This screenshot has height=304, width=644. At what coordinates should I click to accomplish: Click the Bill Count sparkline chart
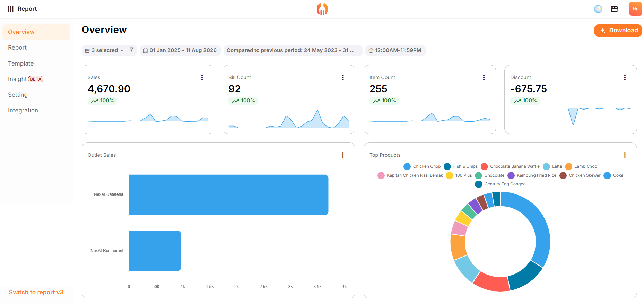[x=289, y=119]
